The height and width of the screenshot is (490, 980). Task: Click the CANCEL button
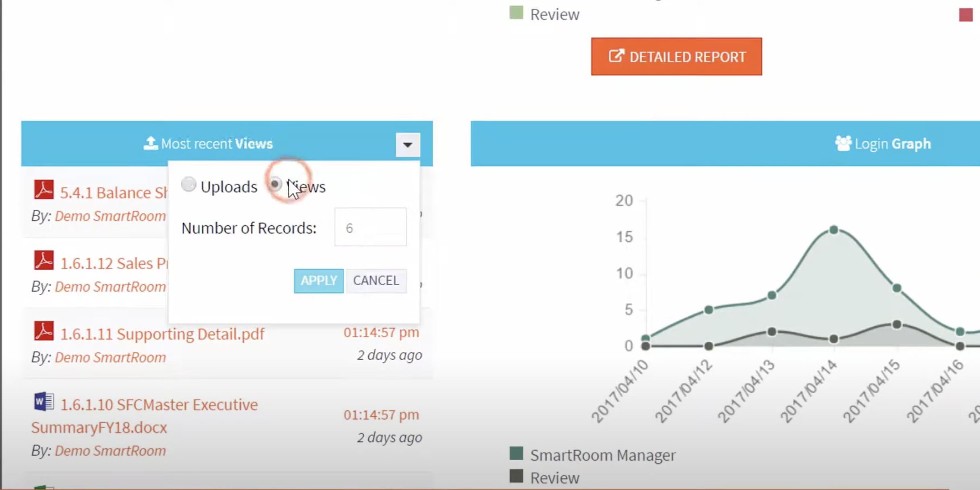coord(375,280)
